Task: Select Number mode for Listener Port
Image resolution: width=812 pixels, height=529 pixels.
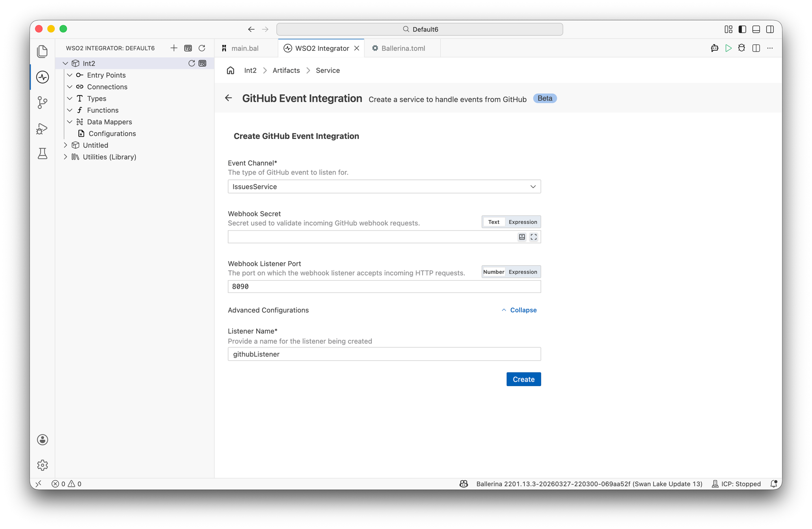Action: [x=494, y=272]
